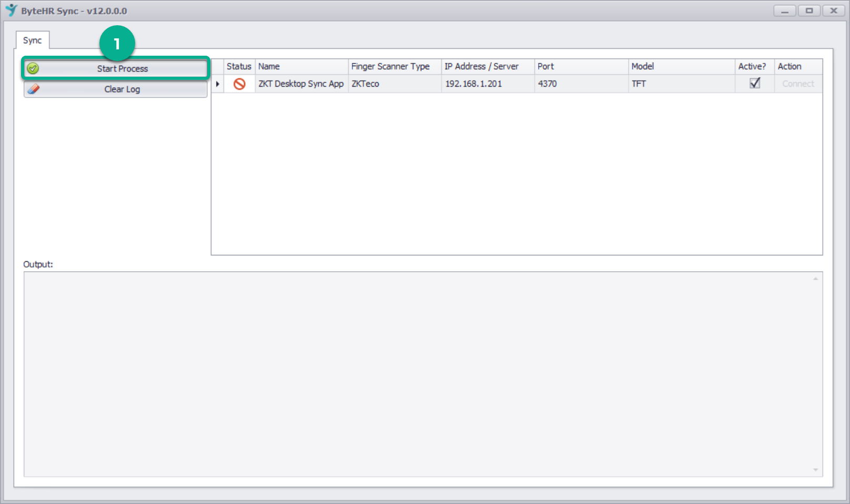This screenshot has width=850, height=504.
Task: Click the TFT model cell
Action: 682,84
